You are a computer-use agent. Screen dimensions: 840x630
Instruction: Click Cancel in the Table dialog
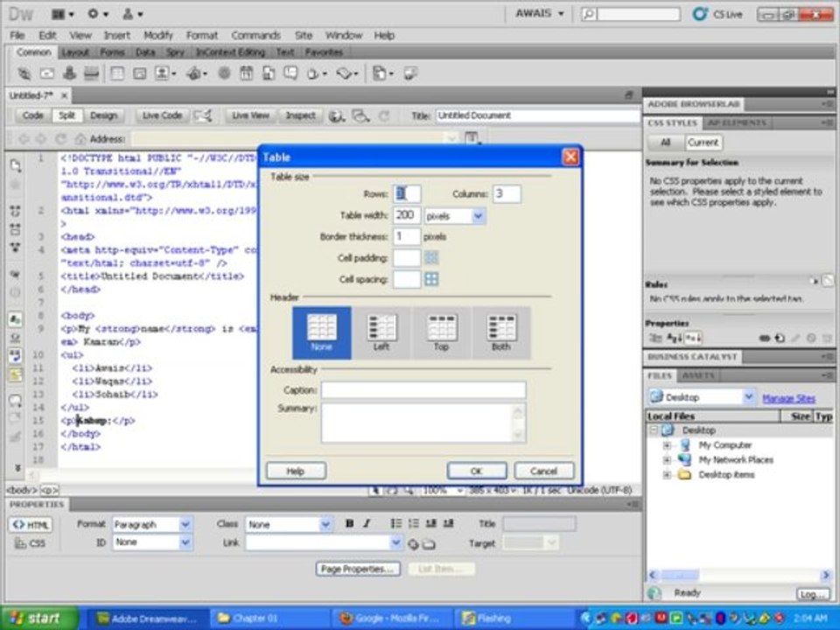pos(543,471)
